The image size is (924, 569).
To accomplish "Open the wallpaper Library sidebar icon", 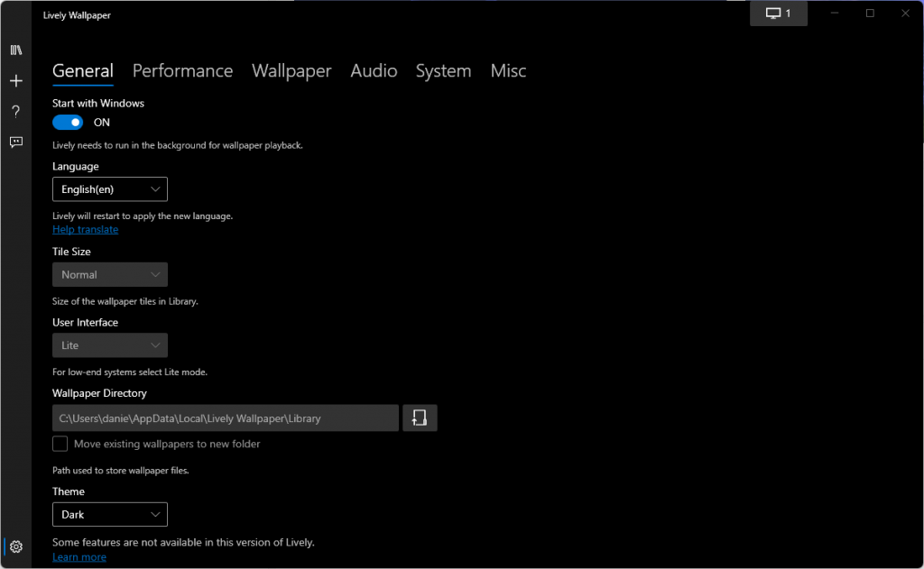I will coord(16,50).
